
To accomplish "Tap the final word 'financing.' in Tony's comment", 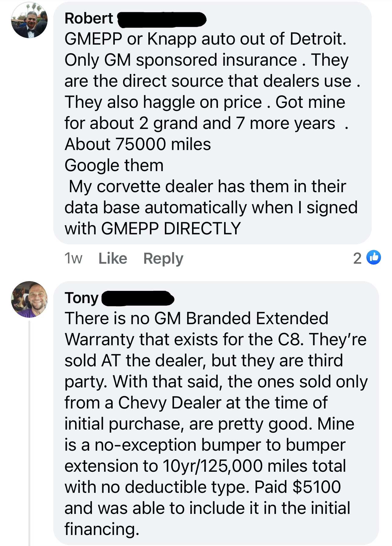I will click(102, 529).
